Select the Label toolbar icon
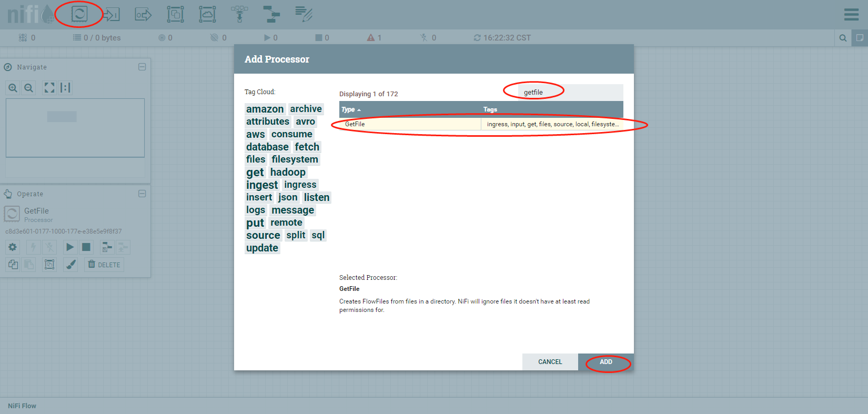This screenshot has width=868, height=414. 304,14
